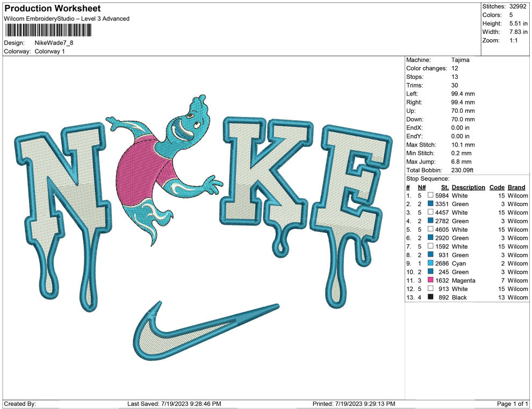Image resolution: width=532 pixels, height=409 pixels.
Task: Click the 'Description' column header
Action: click(469, 187)
